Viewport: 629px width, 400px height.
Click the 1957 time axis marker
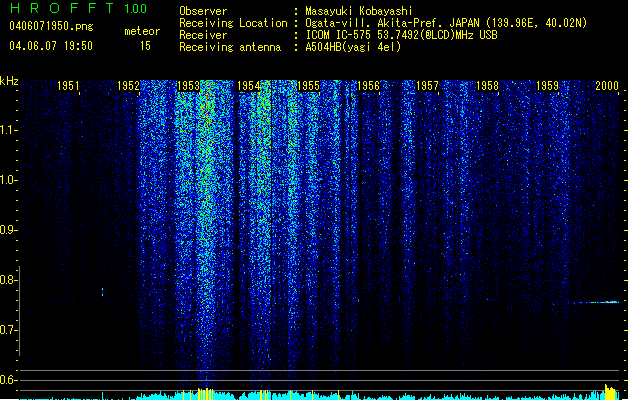428,85
